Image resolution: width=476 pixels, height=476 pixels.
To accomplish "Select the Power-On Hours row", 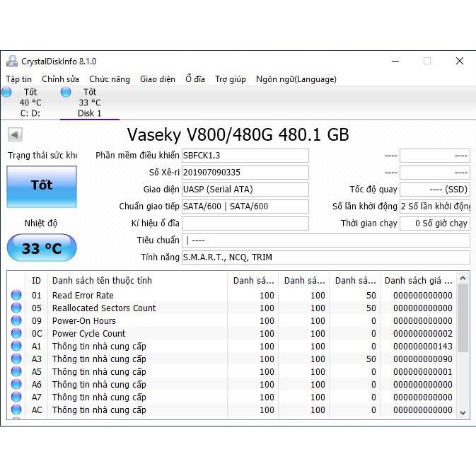I will tap(232, 320).
